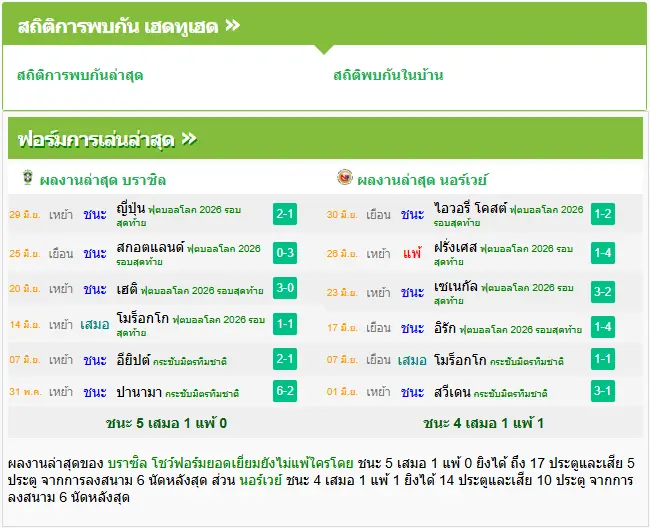The image size is (650, 528).
Task: Click the 1-2 score badge for ไอวอรี่ โคสต์
Action: coord(603,214)
